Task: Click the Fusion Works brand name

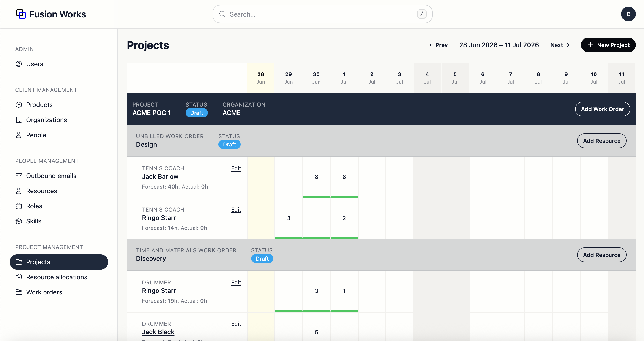Action: [x=57, y=14]
